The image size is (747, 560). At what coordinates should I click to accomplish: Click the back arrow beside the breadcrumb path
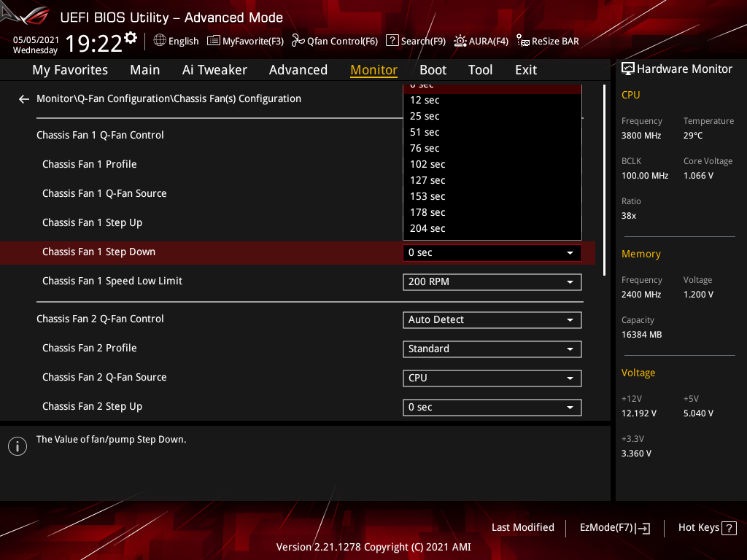tap(24, 99)
